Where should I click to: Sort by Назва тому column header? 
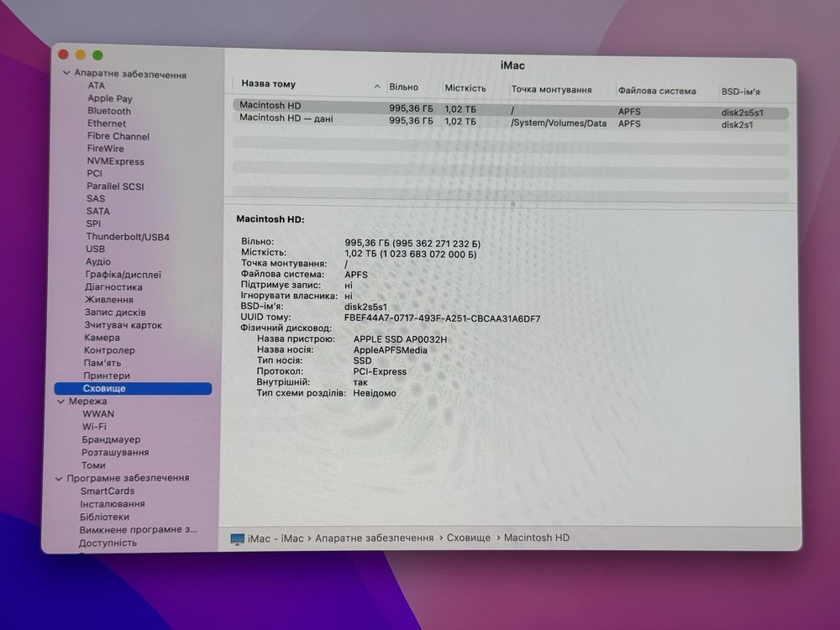point(269,83)
